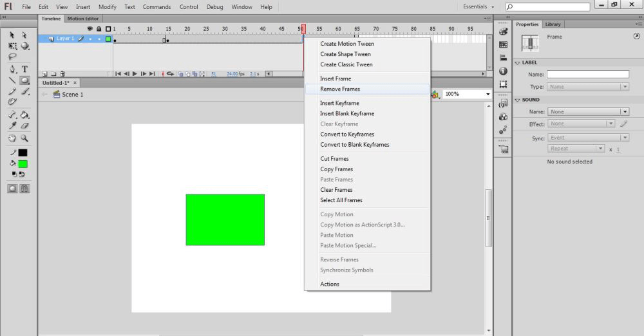Open the Code Snippets panel icon
Viewport: 644px width, 336px height.
503,104
